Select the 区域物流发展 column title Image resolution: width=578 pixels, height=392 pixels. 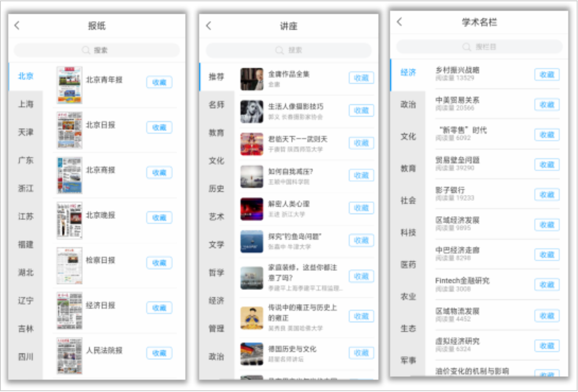458,311
